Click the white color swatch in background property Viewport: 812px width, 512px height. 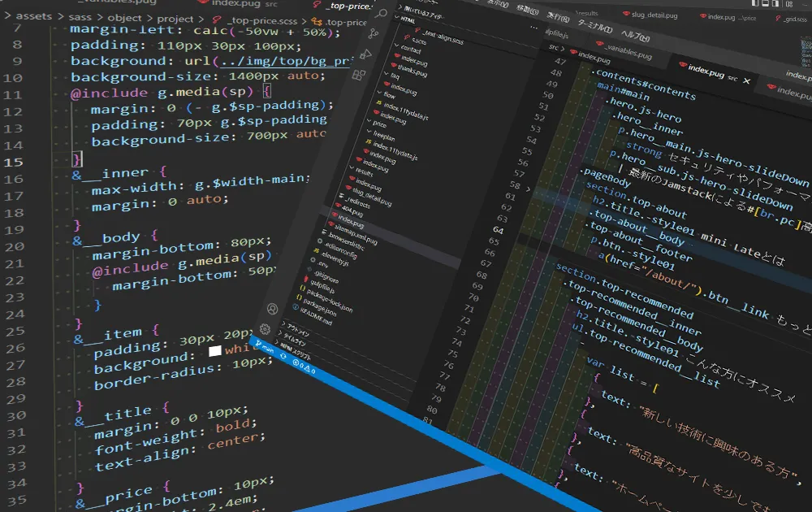point(214,351)
